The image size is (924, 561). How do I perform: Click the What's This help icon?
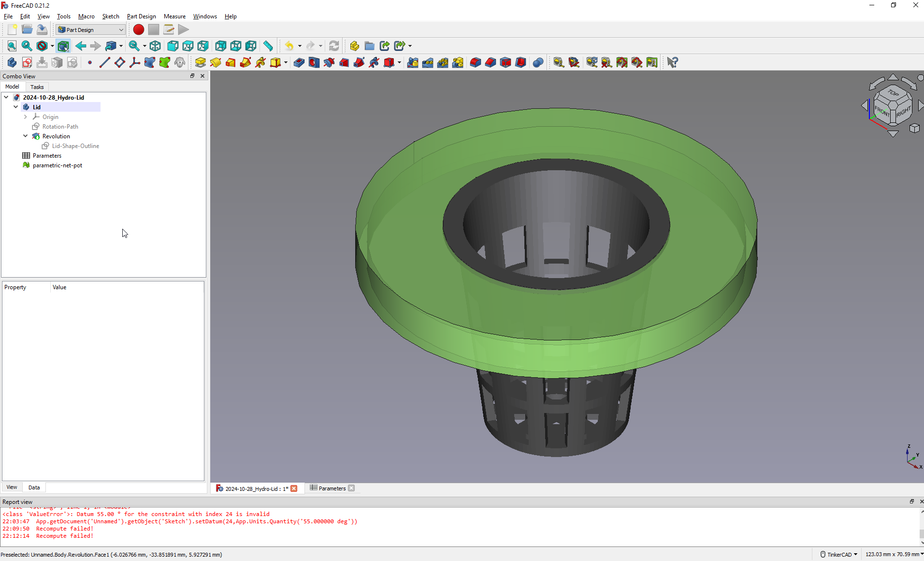pyautogui.click(x=672, y=62)
